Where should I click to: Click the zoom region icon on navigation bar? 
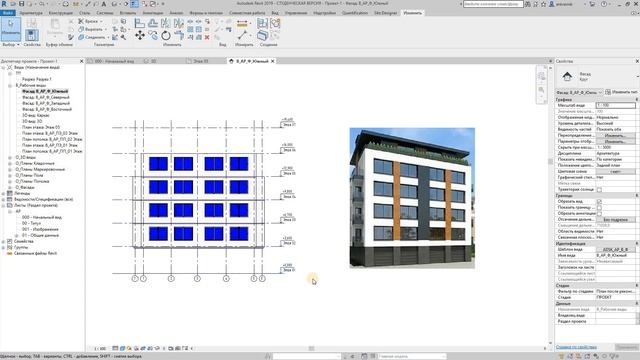(541, 89)
